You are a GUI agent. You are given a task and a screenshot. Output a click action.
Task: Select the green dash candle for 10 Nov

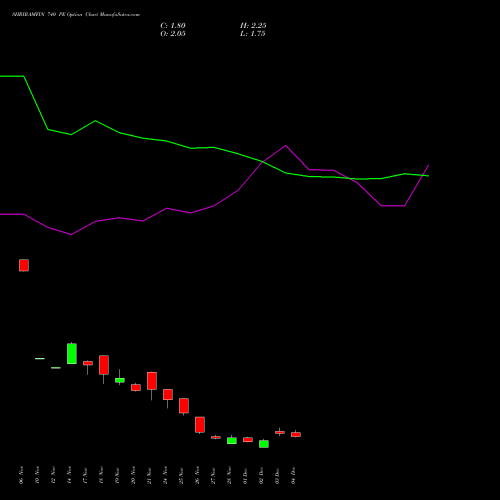click(40, 359)
